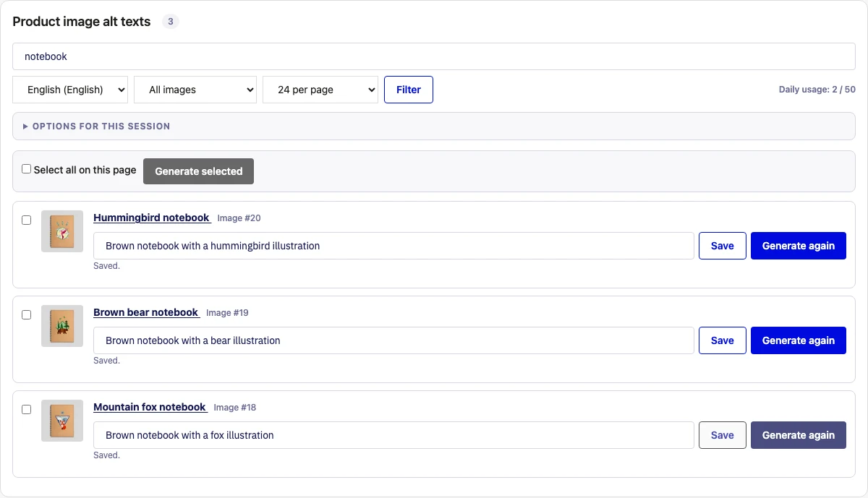
Task: Click the Brown bear notebook thumbnail image
Action: (x=62, y=326)
